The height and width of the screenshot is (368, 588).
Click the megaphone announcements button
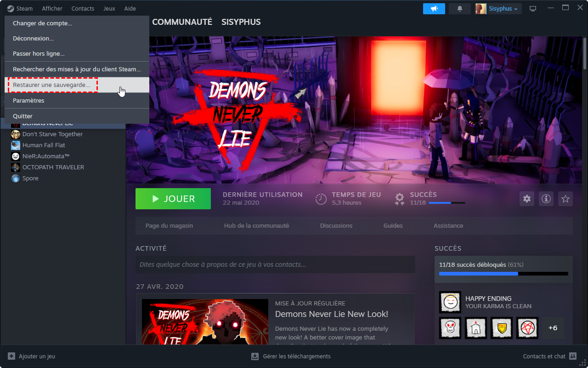coord(434,8)
